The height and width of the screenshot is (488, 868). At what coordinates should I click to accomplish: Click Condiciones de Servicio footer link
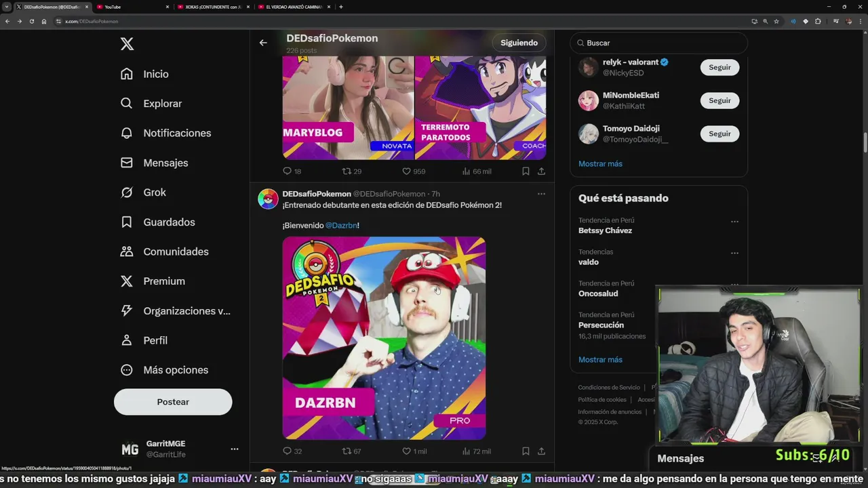[609, 388]
